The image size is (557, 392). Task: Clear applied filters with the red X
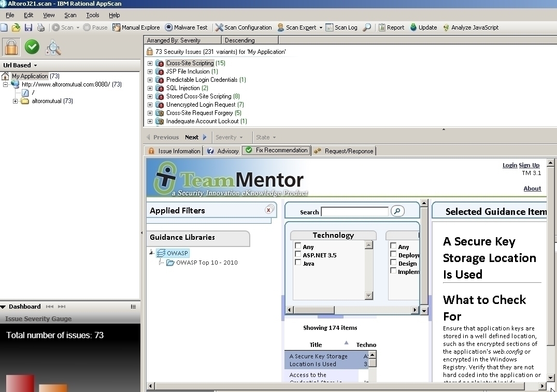pyautogui.click(x=269, y=210)
